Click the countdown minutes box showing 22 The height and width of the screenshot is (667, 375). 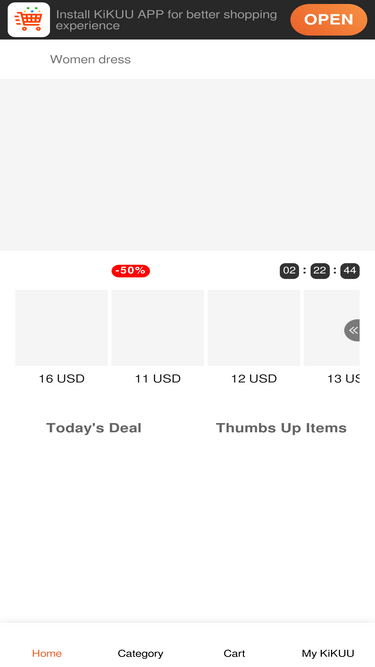pos(320,271)
